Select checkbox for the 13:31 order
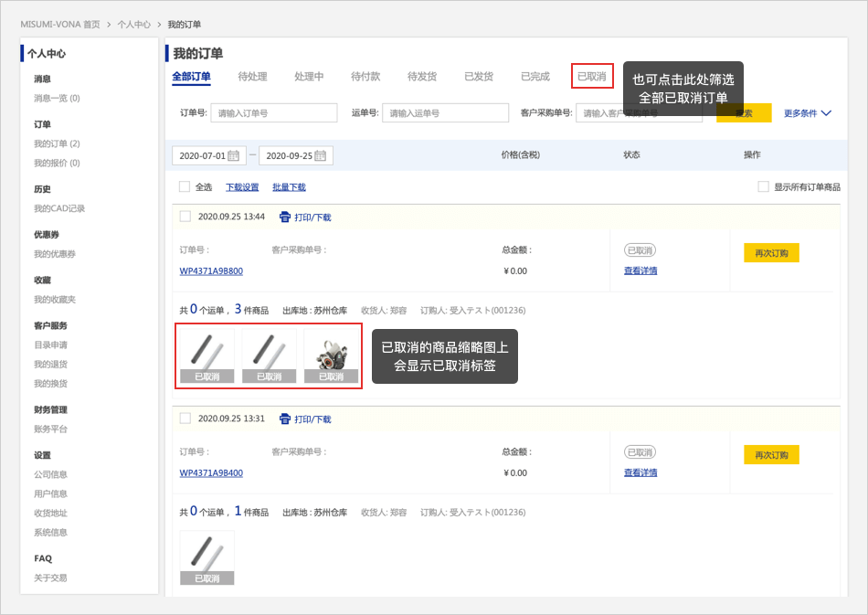 [x=185, y=419]
